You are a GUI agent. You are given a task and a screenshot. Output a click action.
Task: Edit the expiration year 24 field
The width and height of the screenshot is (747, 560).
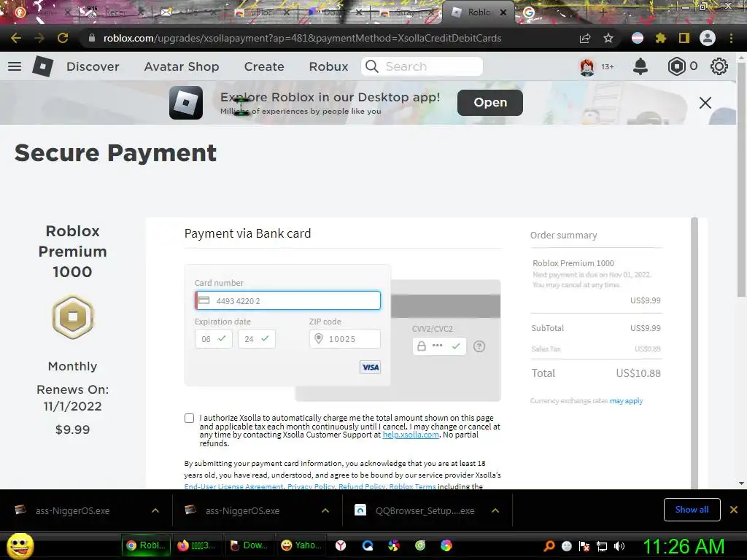[x=256, y=339]
